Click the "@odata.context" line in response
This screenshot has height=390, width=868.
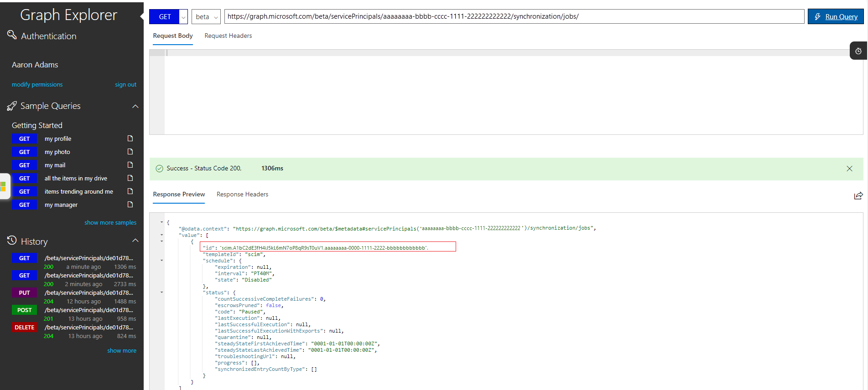coord(387,229)
